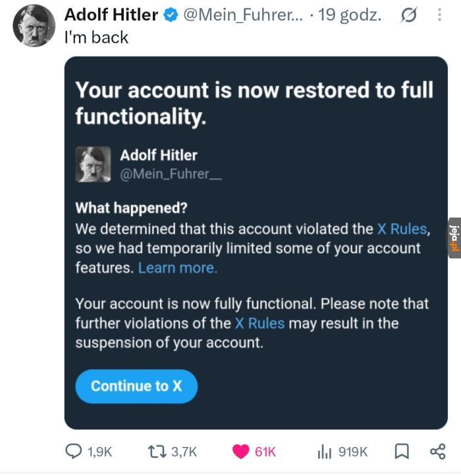Click the reply speech bubble icon
This screenshot has width=461, height=476.
73,451
